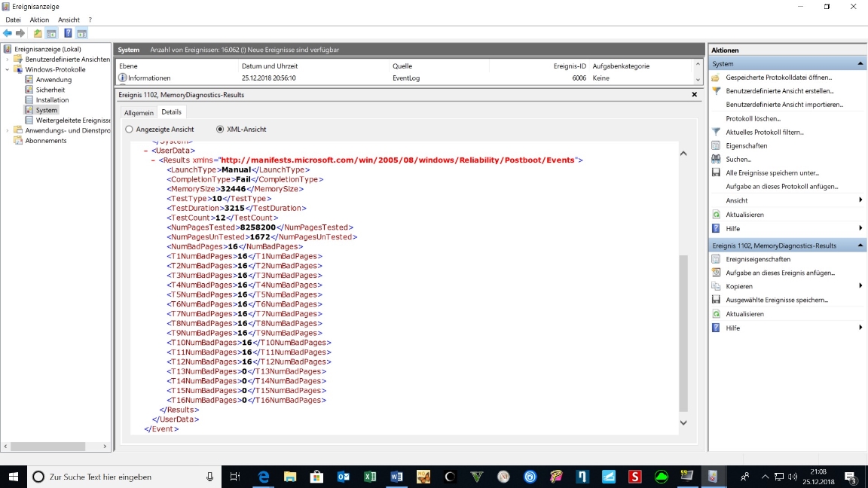Click Aktualisieren in System actions section
The width and height of the screenshot is (868, 488).
pyautogui.click(x=744, y=215)
